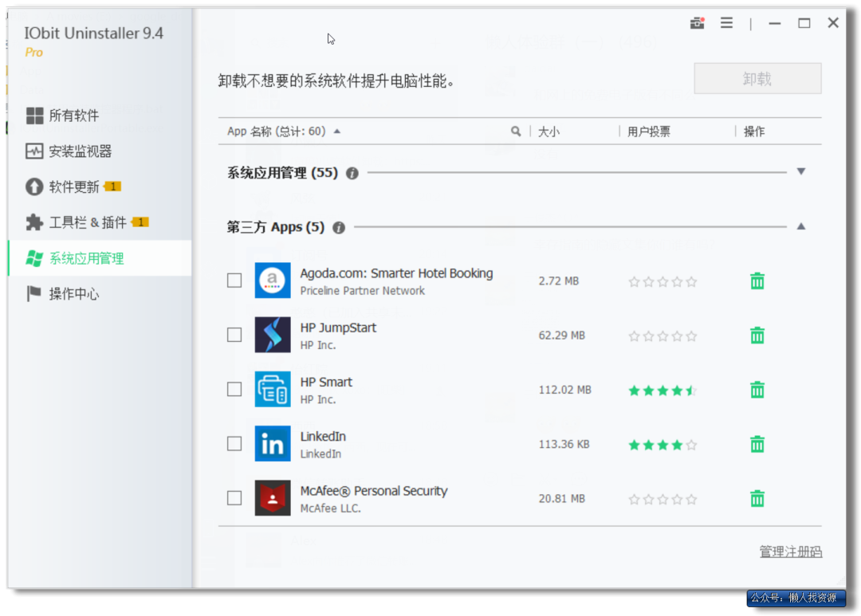Open the 管理注册码 link
Screen dimensions: 861x616
(x=791, y=551)
